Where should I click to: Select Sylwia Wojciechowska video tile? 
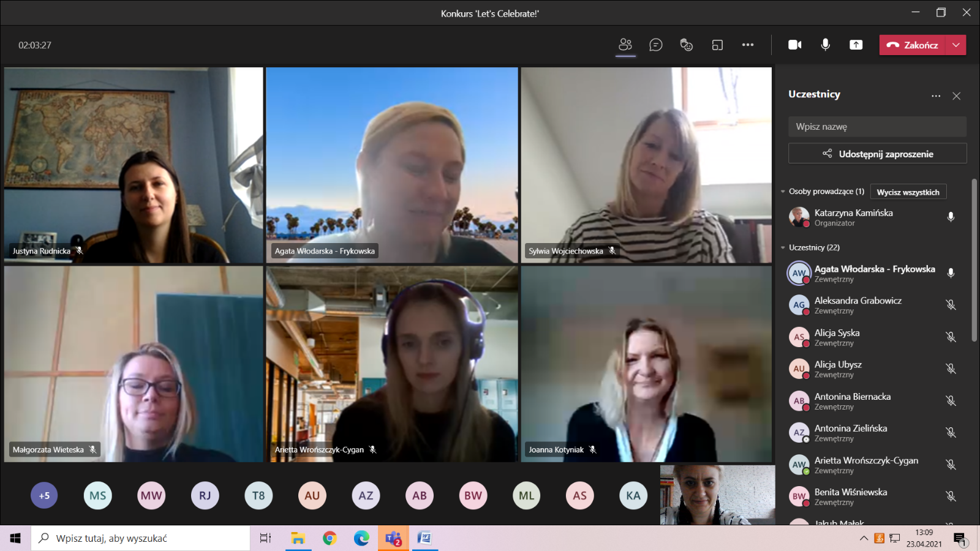(x=646, y=165)
